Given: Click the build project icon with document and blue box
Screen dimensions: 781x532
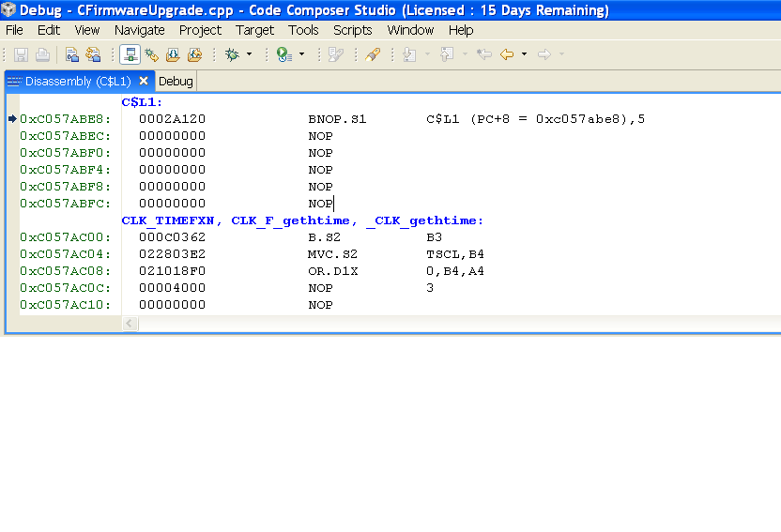Looking at the screenshot, I should click(x=72, y=54).
